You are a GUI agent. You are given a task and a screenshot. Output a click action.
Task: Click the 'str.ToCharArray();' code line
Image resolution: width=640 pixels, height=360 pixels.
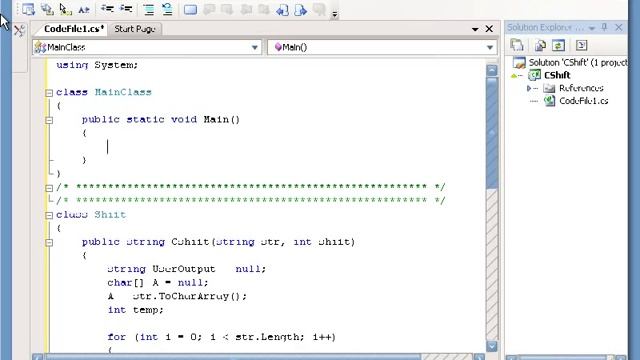[x=177, y=296]
